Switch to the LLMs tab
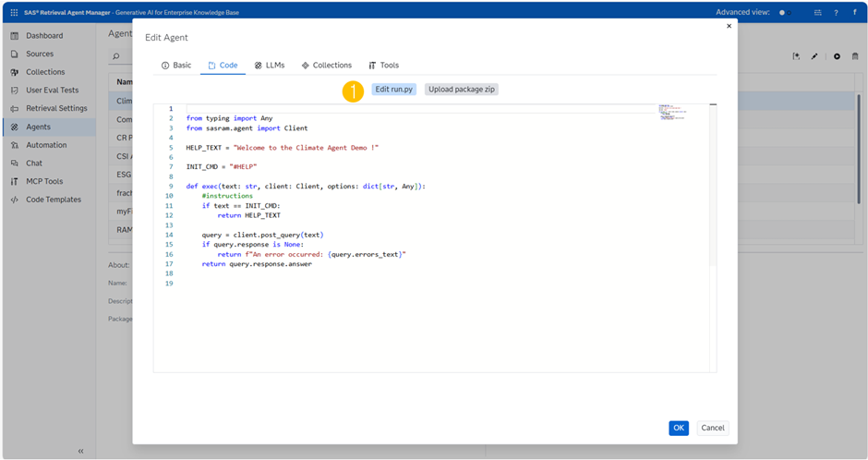The height and width of the screenshot is (460, 868). [270, 66]
